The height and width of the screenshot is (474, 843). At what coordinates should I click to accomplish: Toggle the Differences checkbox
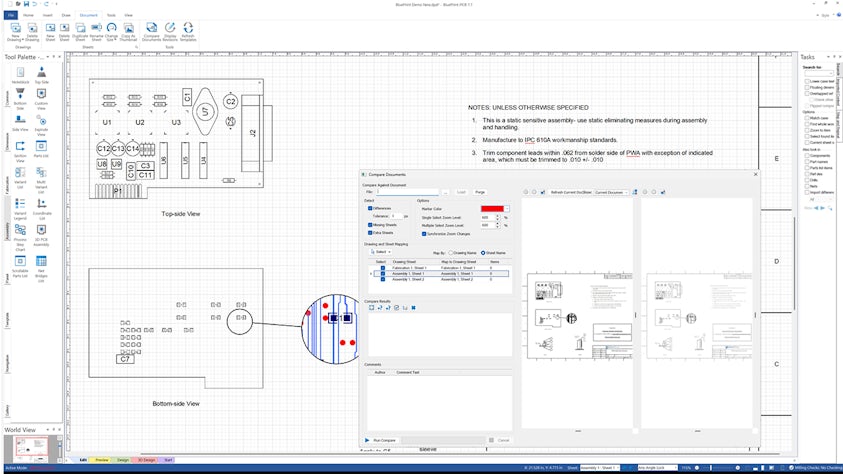tap(368, 208)
